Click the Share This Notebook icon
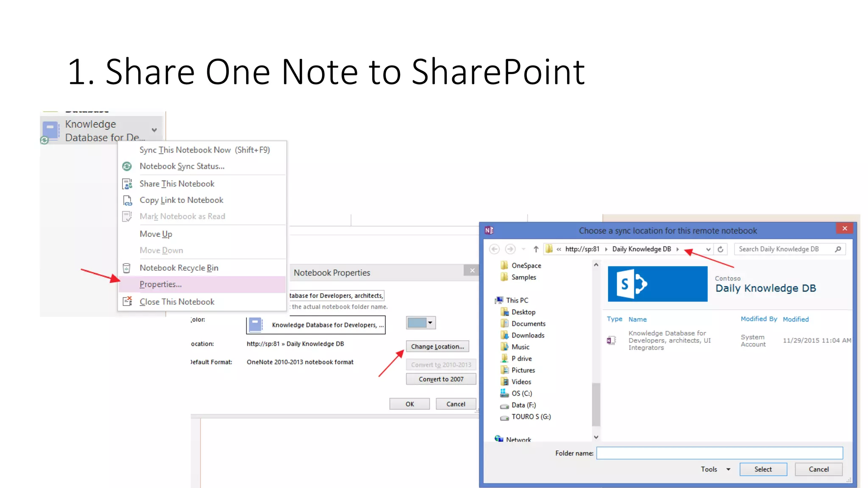868x488 pixels. click(x=127, y=184)
